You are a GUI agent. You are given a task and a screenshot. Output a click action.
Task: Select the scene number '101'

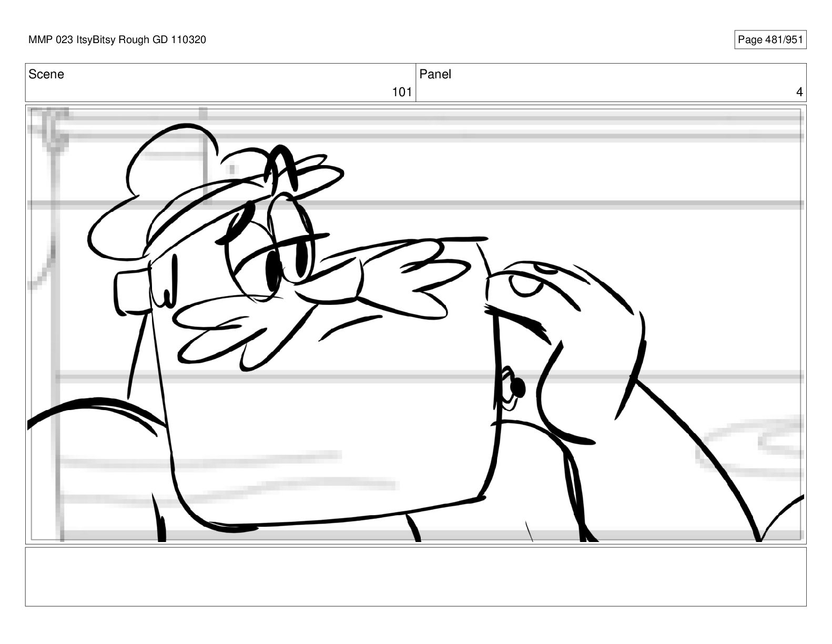[402, 93]
